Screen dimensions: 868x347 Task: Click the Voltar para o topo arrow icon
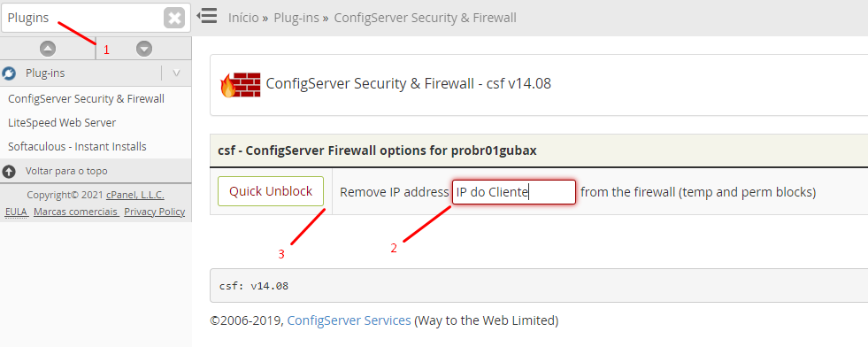click(9, 172)
